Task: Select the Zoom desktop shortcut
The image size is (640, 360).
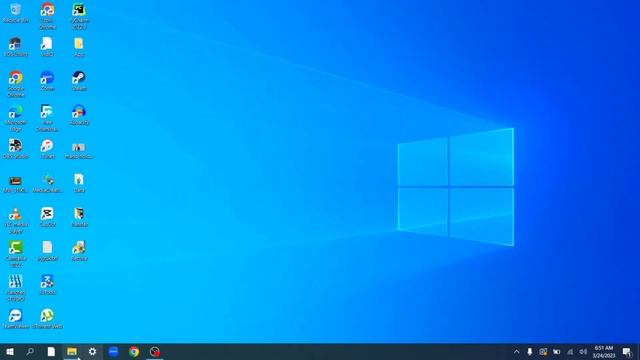Action: (x=47, y=80)
